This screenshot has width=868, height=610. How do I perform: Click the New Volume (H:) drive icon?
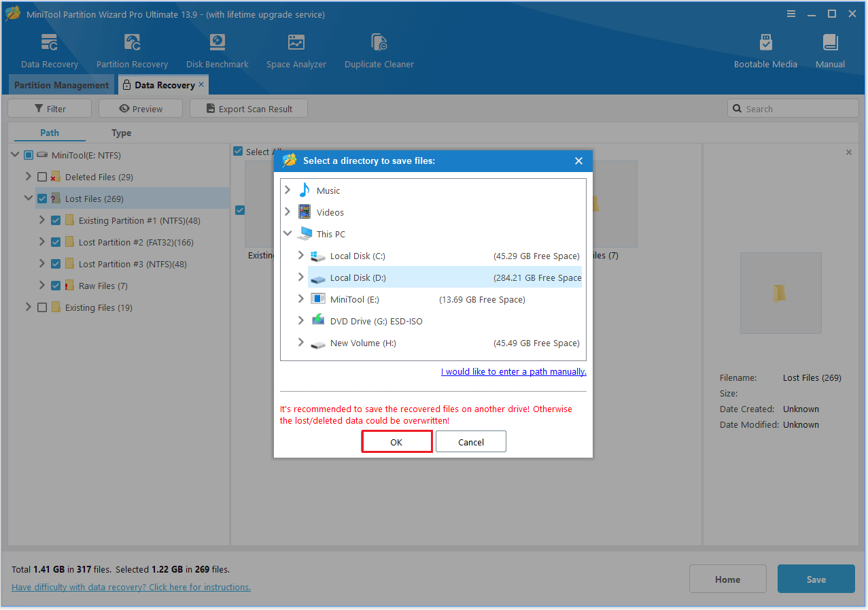tap(318, 343)
